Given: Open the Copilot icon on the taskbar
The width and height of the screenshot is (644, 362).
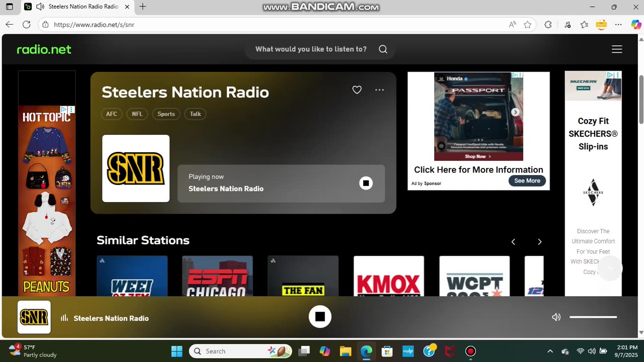Looking at the screenshot, I should click(325, 351).
